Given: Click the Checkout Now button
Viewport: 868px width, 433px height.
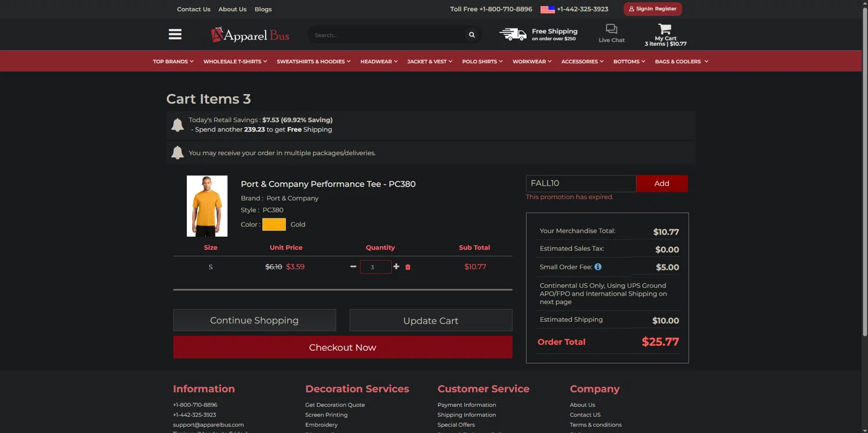Looking at the screenshot, I should 343,347.
